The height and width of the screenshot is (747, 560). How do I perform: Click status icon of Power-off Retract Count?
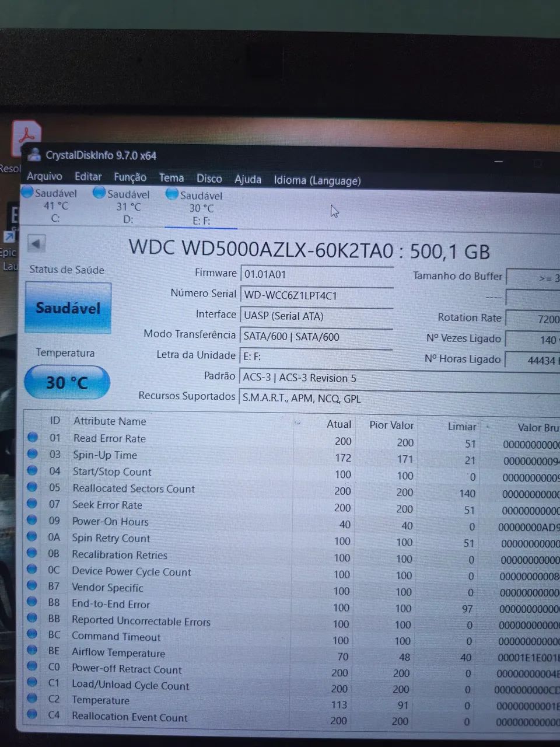33,665
